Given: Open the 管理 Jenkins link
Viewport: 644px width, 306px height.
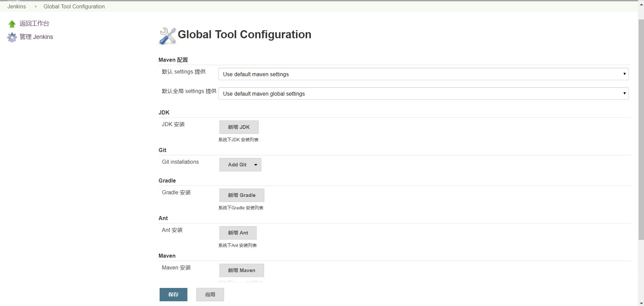Looking at the screenshot, I should (x=36, y=37).
